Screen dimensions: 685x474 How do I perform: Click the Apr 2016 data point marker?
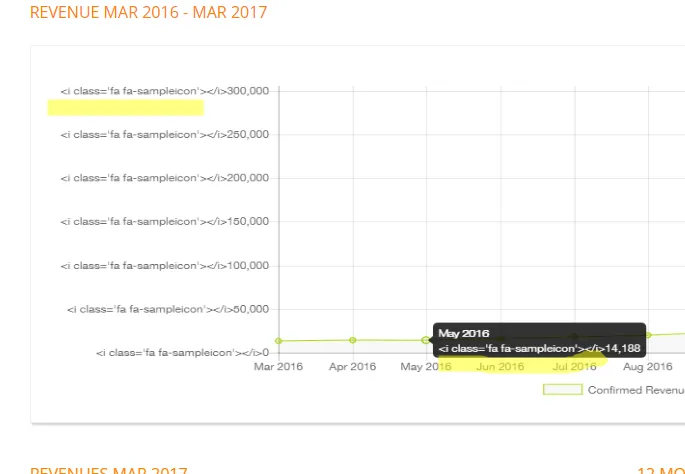353,340
